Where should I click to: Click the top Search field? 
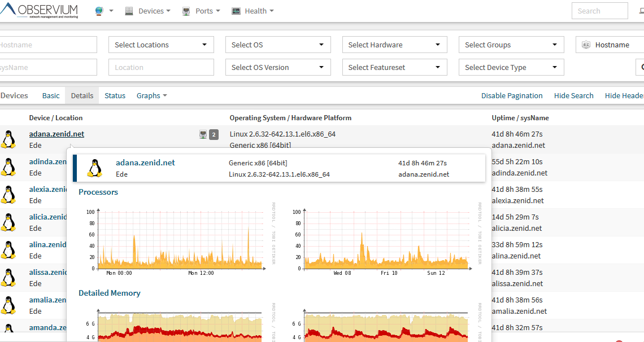pyautogui.click(x=599, y=11)
